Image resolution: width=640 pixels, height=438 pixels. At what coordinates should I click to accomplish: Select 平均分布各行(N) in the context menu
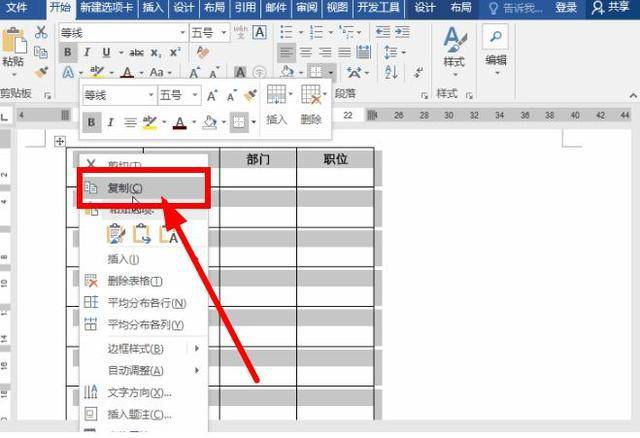pos(144,303)
